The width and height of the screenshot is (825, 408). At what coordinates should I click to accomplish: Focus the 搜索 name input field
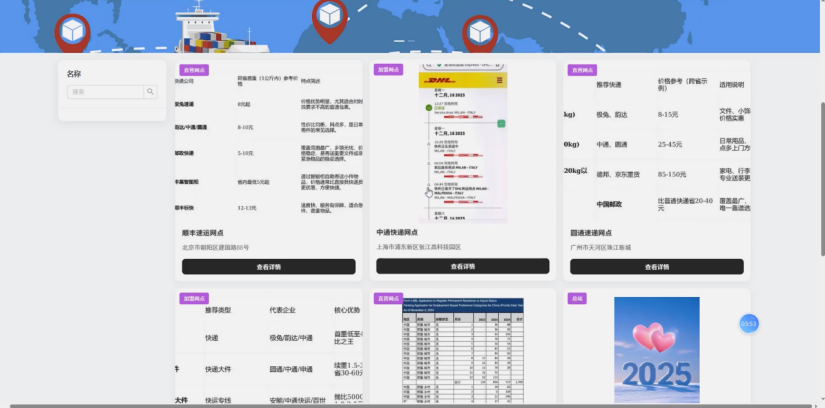pos(105,92)
